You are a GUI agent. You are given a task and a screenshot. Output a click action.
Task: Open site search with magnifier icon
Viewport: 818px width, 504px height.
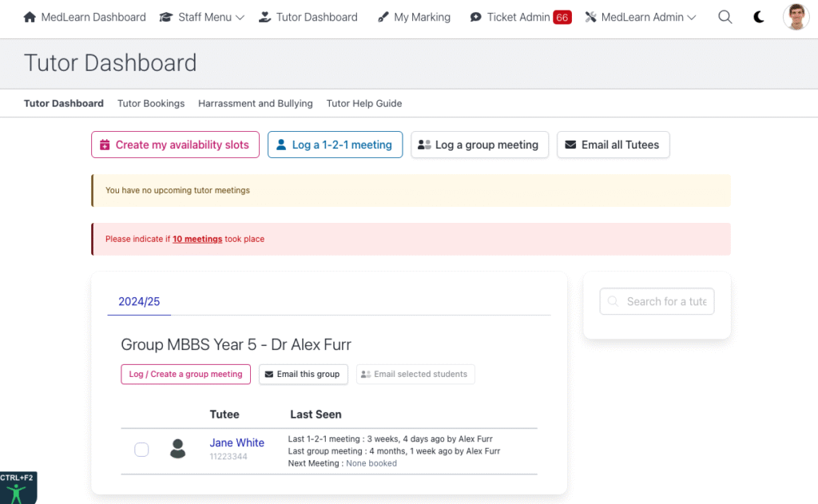coord(725,18)
